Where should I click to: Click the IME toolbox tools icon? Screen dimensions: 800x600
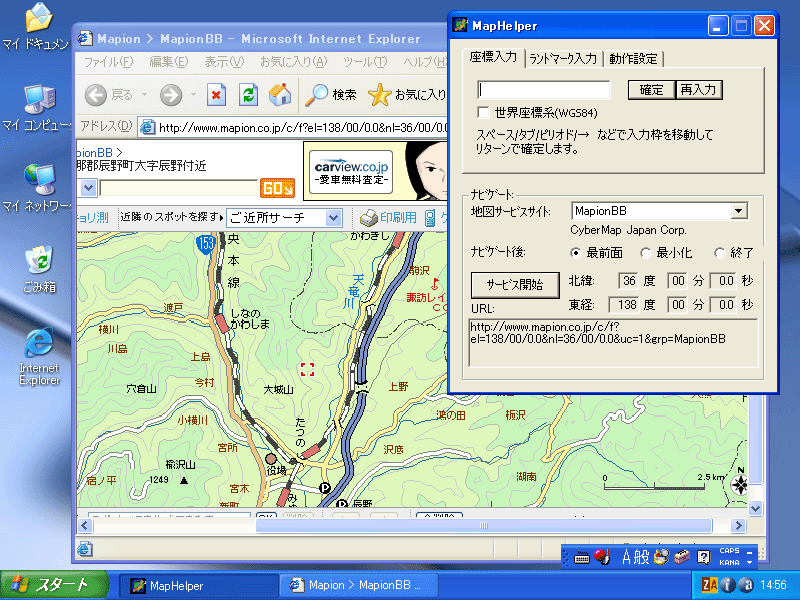pos(682,557)
